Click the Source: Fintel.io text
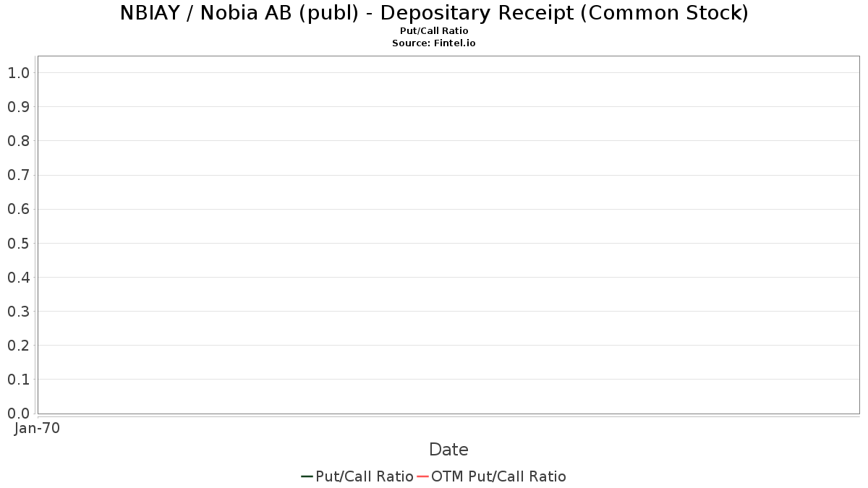The width and height of the screenshot is (868, 488). tap(434, 43)
